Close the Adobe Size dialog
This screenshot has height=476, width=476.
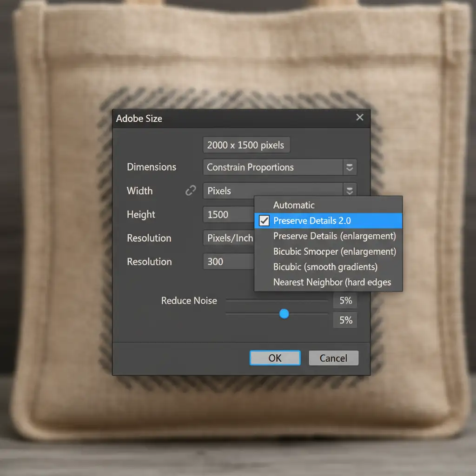[x=359, y=118]
